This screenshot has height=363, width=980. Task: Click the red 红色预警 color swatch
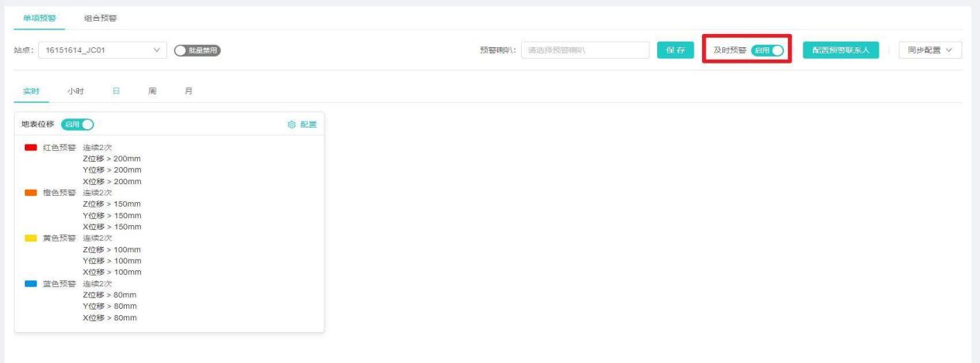click(31, 147)
